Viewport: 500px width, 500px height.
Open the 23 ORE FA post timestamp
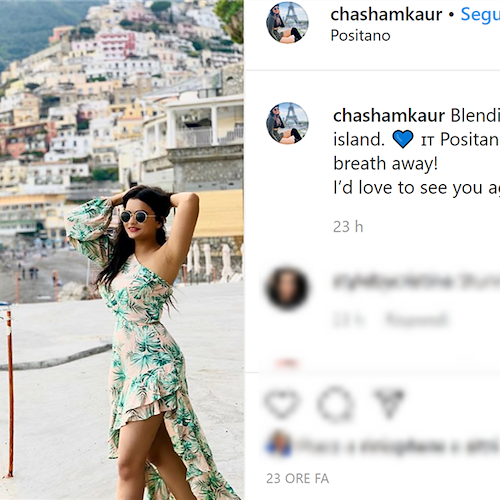[298, 478]
